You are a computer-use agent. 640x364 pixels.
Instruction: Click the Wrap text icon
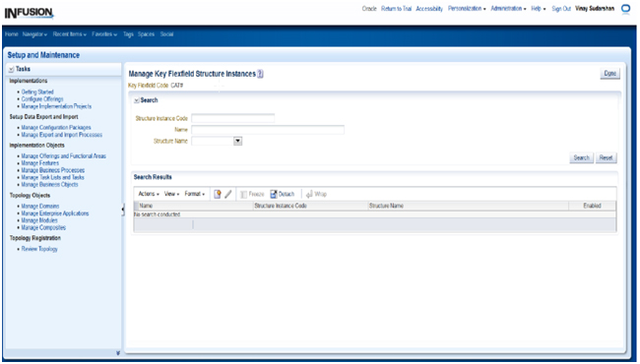pyautogui.click(x=309, y=195)
